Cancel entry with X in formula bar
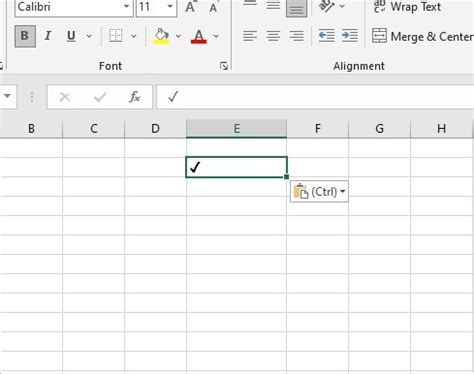 [65, 97]
